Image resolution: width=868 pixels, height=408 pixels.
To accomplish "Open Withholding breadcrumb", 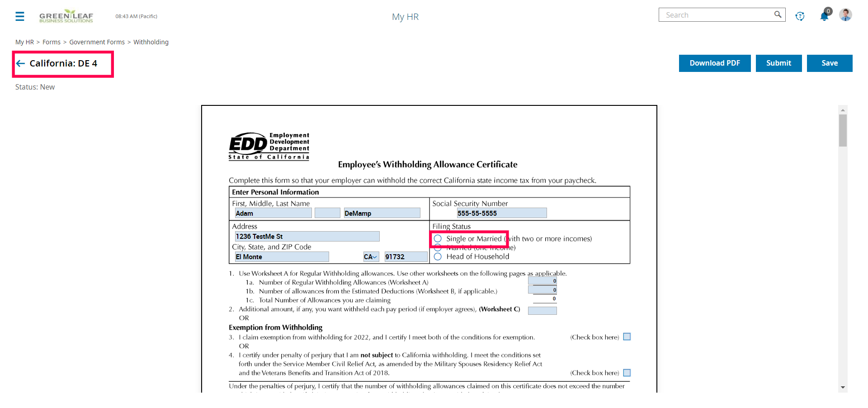I will click(x=151, y=42).
